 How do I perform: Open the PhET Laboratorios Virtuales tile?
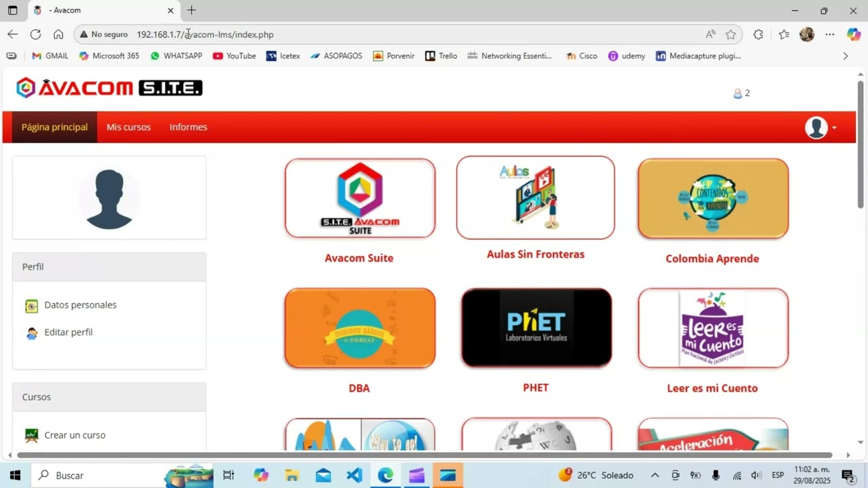coord(536,328)
